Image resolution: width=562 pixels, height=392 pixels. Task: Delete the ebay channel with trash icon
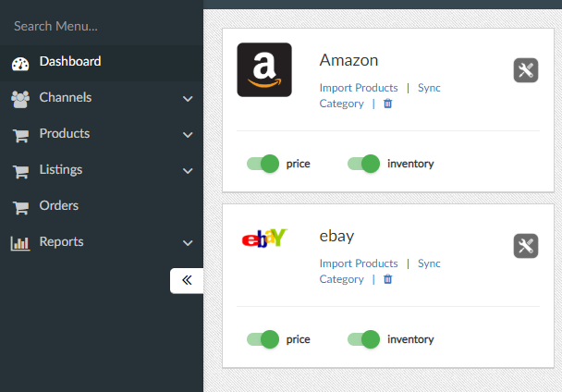click(x=388, y=279)
